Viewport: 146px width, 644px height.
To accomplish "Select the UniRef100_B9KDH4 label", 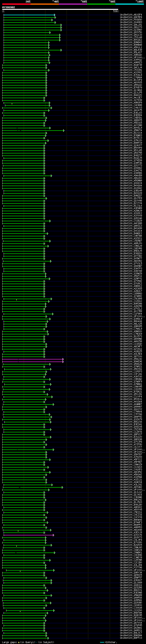I will tap(131, 635).
